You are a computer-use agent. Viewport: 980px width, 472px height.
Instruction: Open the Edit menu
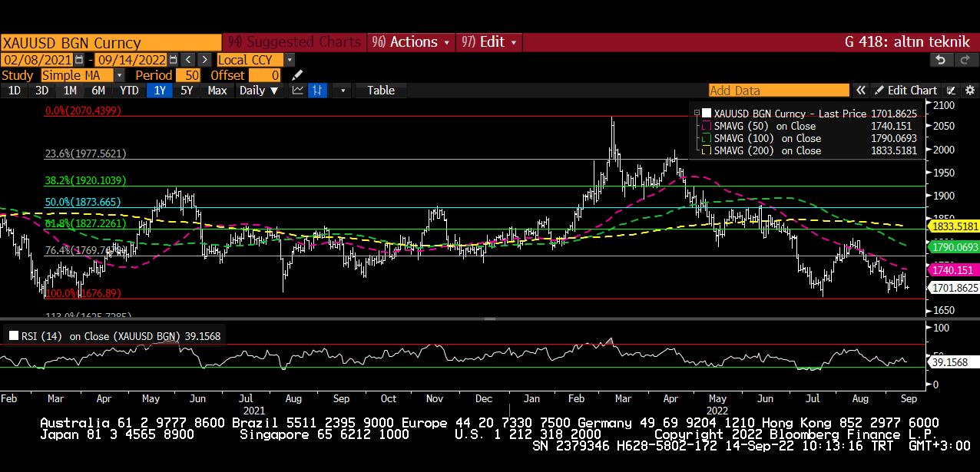coord(488,42)
